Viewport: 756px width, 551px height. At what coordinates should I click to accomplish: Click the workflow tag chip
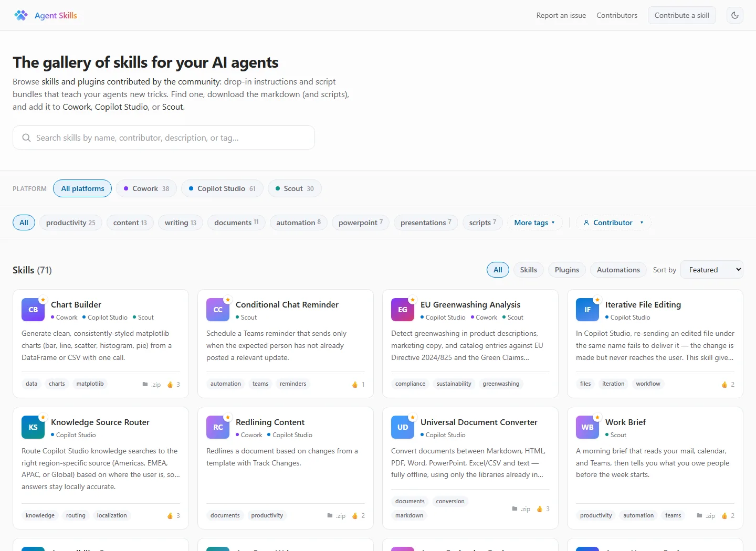(x=648, y=384)
